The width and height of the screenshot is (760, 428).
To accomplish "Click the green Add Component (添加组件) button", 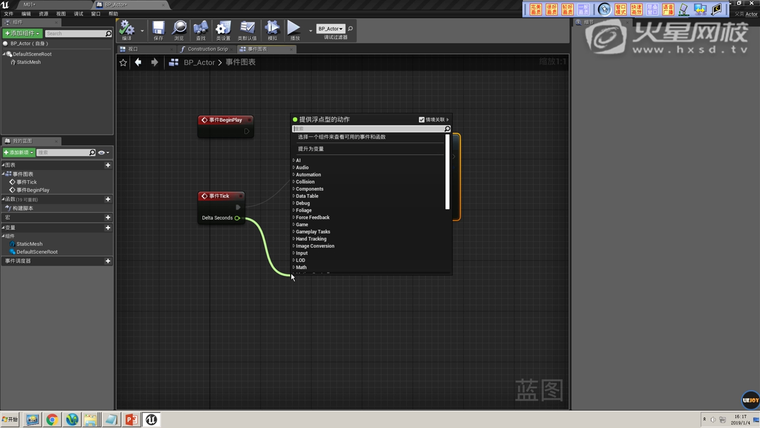I will coord(23,33).
